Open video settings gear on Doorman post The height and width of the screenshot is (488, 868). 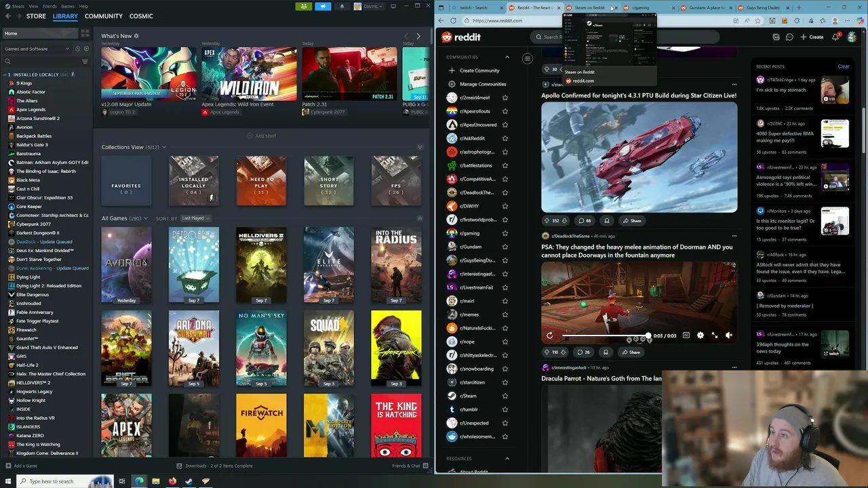tap(701, 335)
